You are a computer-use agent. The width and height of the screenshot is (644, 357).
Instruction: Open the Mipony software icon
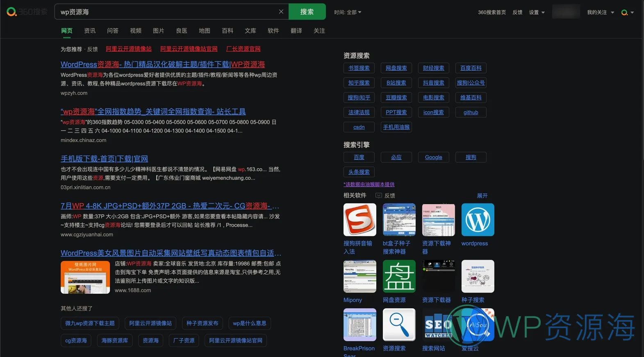[x=360, y=276]
